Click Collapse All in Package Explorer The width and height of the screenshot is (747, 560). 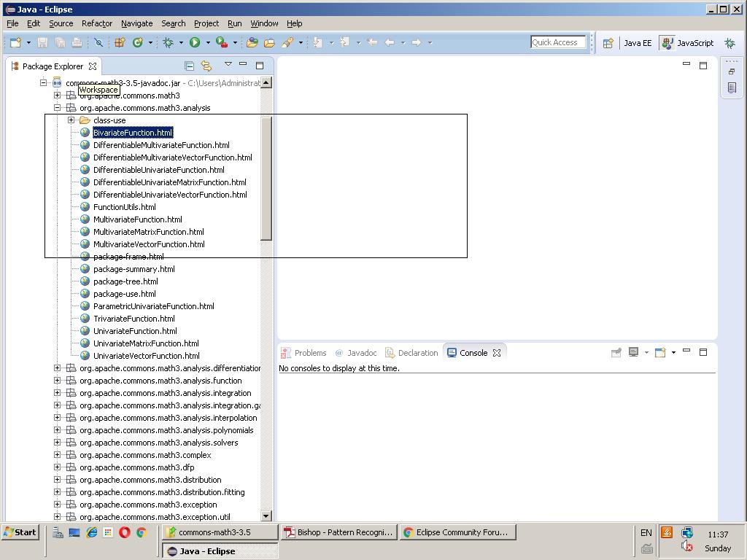189,66
